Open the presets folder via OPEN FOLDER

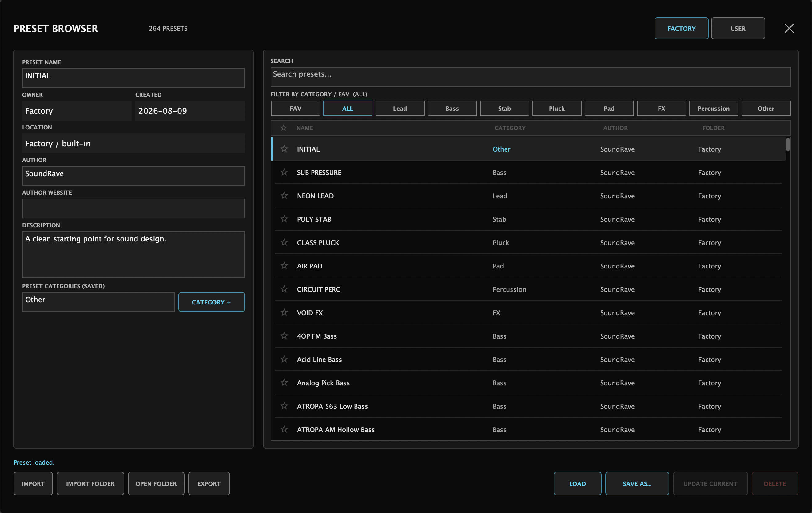[x=156, y=483]
